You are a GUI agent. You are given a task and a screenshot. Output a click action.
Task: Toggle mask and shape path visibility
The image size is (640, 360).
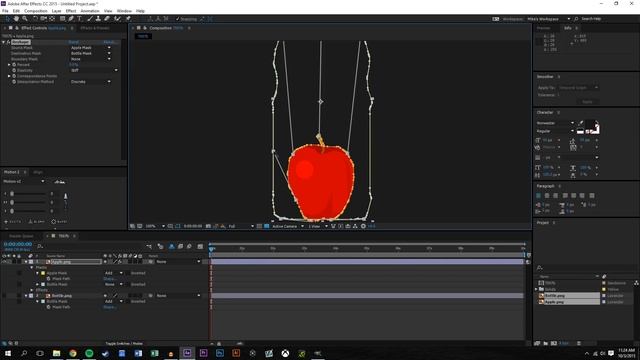(x=178, y=226)
